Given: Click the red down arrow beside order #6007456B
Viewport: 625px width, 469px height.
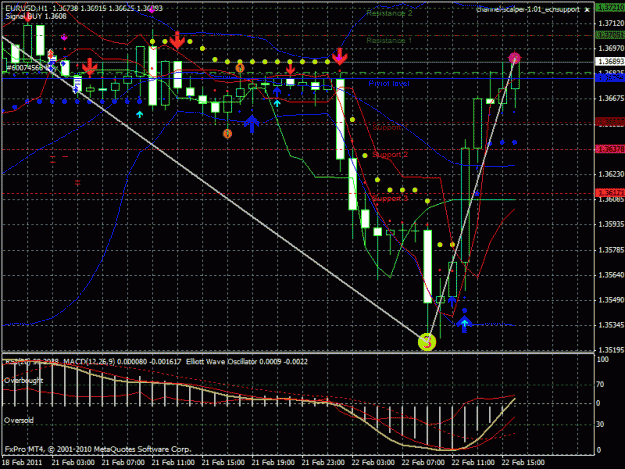Looking at the screenshot, I should point(90,67).
